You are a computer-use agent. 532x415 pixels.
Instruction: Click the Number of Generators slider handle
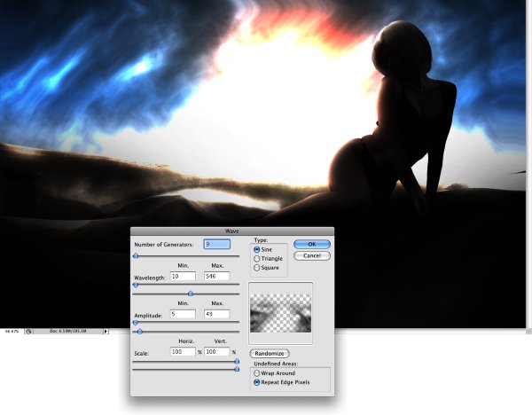[136, 256]
